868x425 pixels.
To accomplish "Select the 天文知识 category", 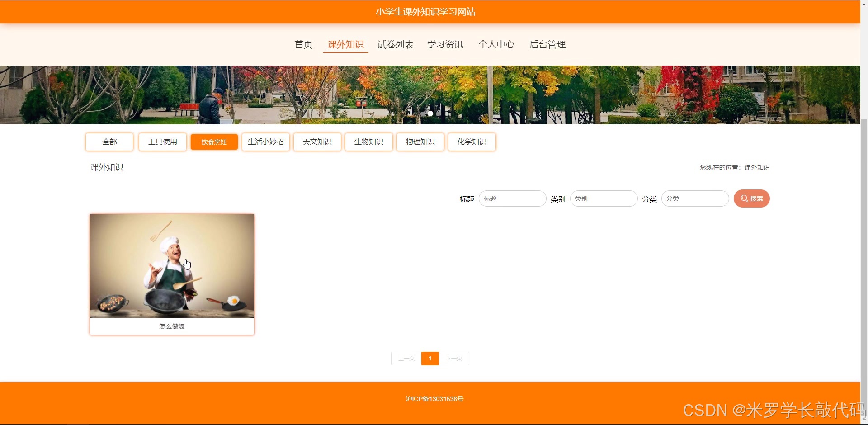I will click(317, 142).
